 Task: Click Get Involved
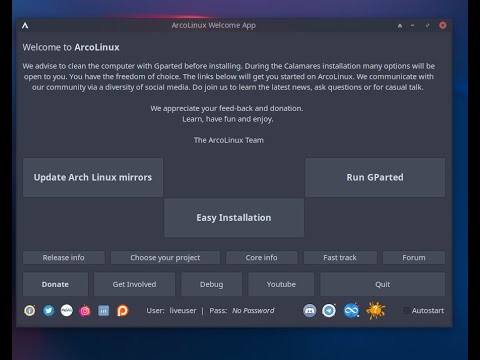point(134,284)
